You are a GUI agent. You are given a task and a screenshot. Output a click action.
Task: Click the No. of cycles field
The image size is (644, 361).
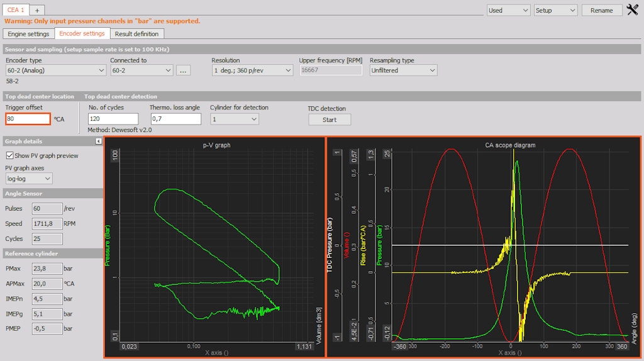pyautogui.click(x=113, y=119)
